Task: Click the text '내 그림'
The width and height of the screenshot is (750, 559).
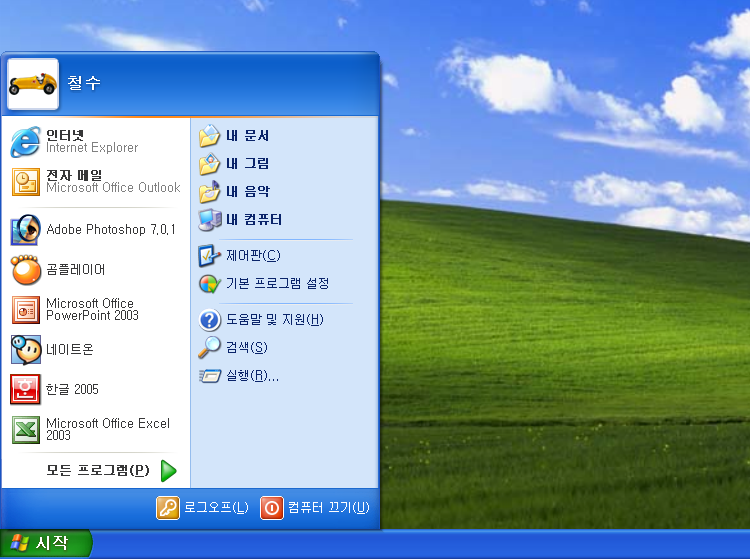Action: pyautogui.click(x=247, y=164)
